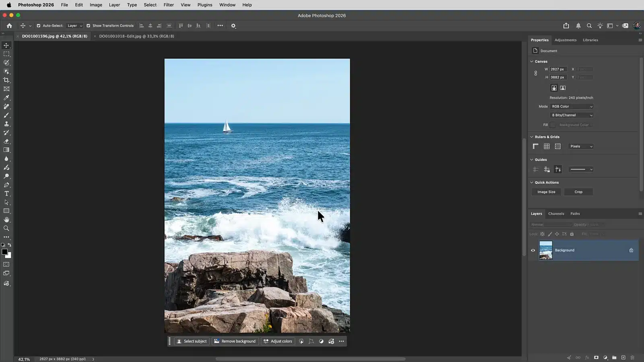This screenshot has width=644, height=362.
Task: Click the Remove background button
Action: pos(235,341)
